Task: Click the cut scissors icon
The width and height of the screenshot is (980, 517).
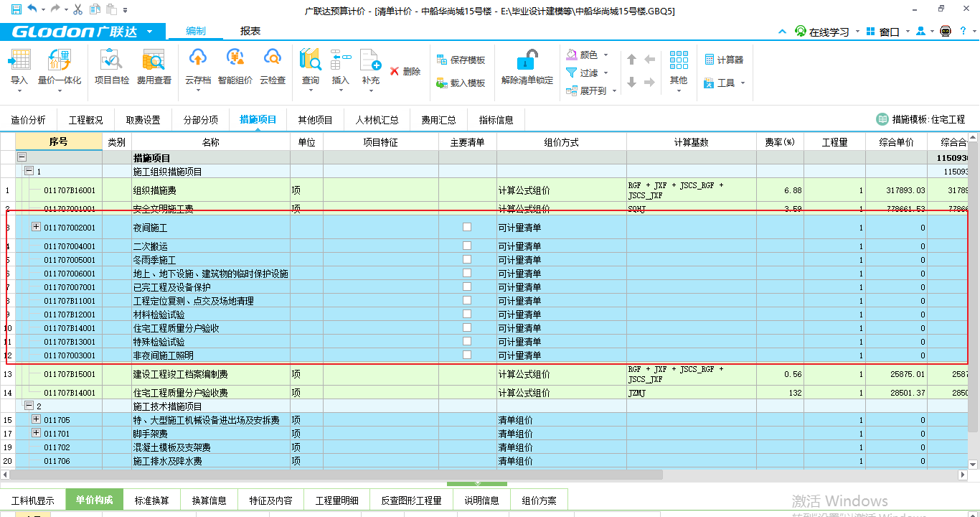Action: tap(78, 9)
